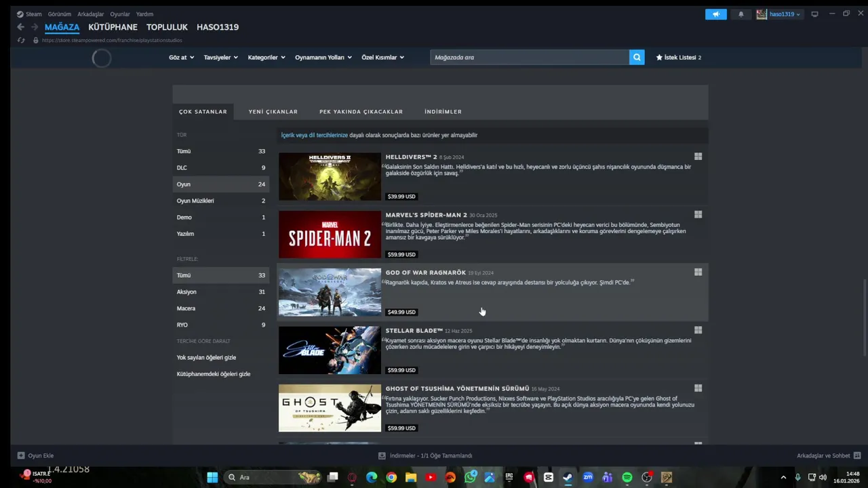
Task: Click the İçerik veya dil tercihlerinize link
Action: click(315, 135)
